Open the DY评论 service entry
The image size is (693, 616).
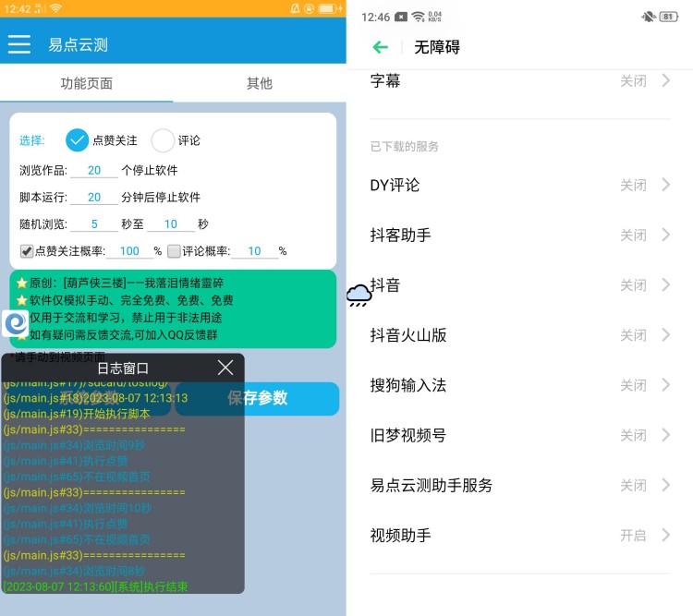tap(519, 185)
